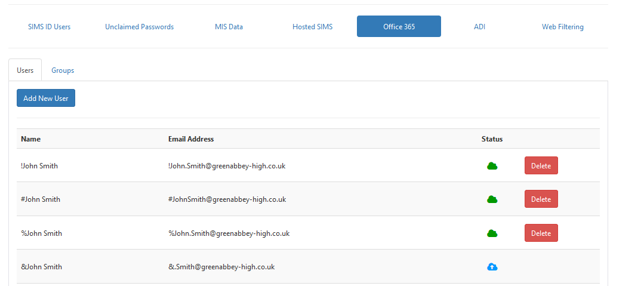Switch to Unclaimed Passwords section

click(x=139, y=27)
